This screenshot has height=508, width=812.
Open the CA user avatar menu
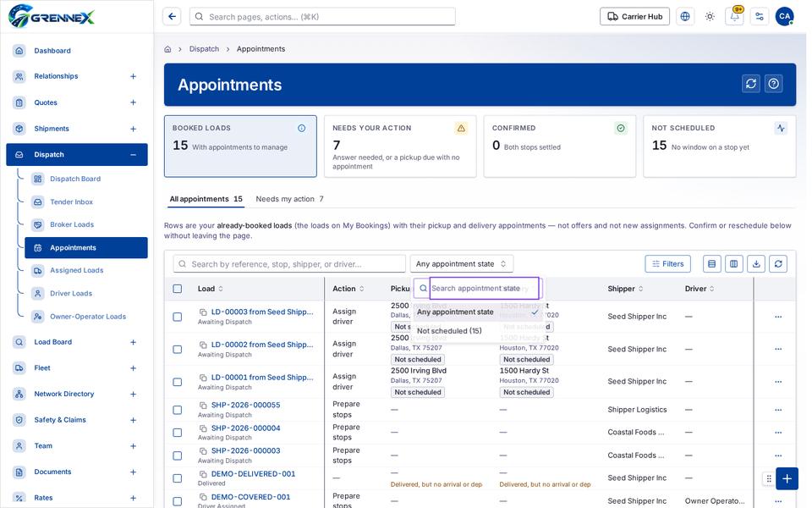point(785,17)
